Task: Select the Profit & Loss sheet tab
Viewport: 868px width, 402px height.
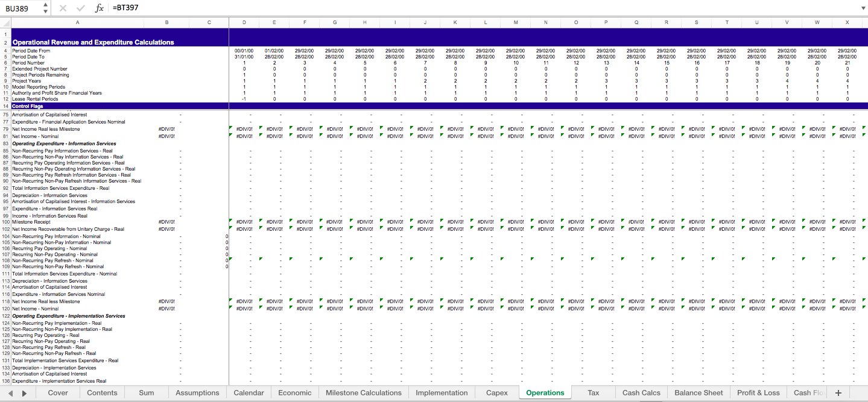Action: pos(758,392)
